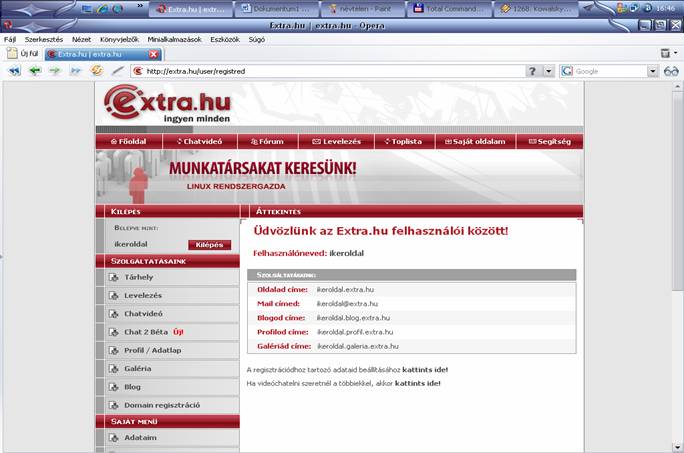The image size is (684, 453).
Task: Open the Eszközök menu
Action: 224,39
